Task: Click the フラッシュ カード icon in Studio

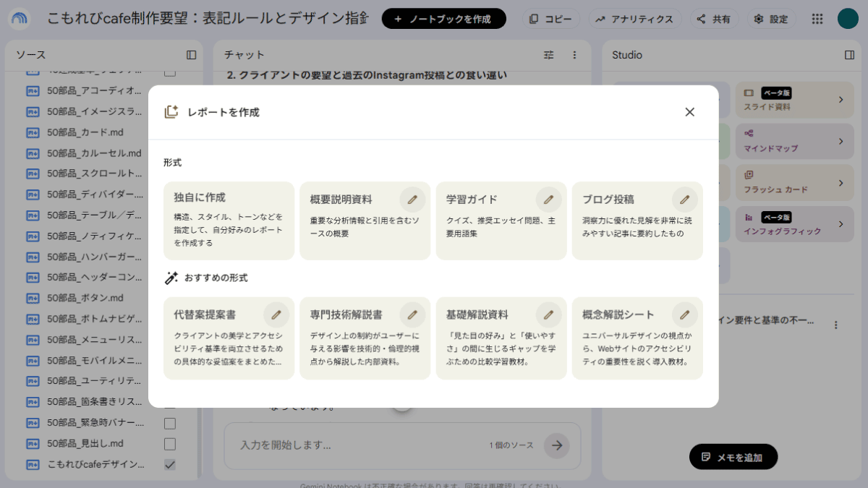Action: [x=749, y=175]
